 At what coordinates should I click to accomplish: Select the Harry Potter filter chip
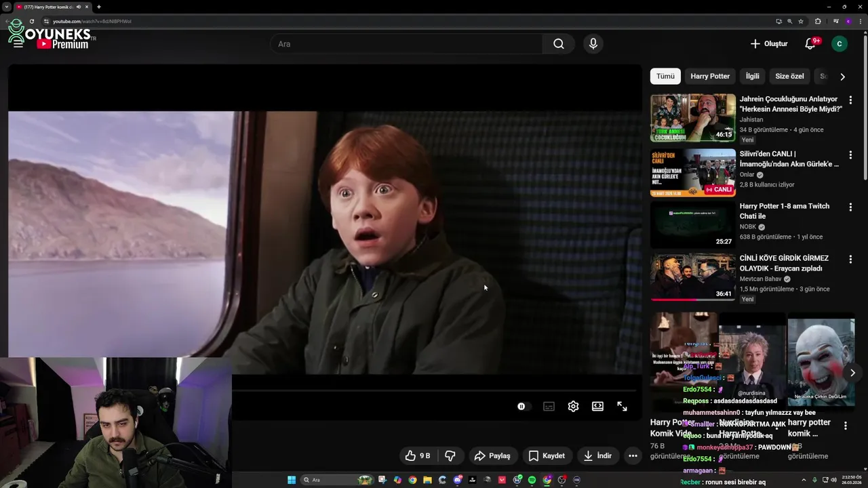coord(710,77)
